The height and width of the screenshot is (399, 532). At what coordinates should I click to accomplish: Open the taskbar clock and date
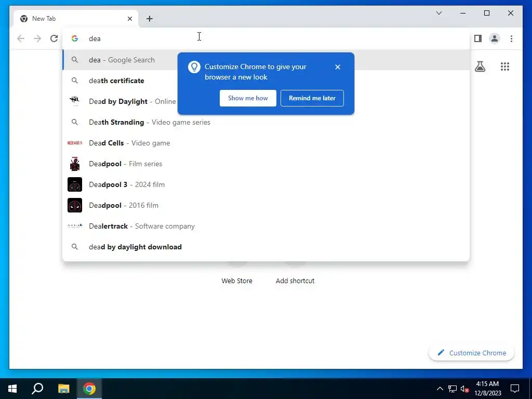(x=487, y=389)
